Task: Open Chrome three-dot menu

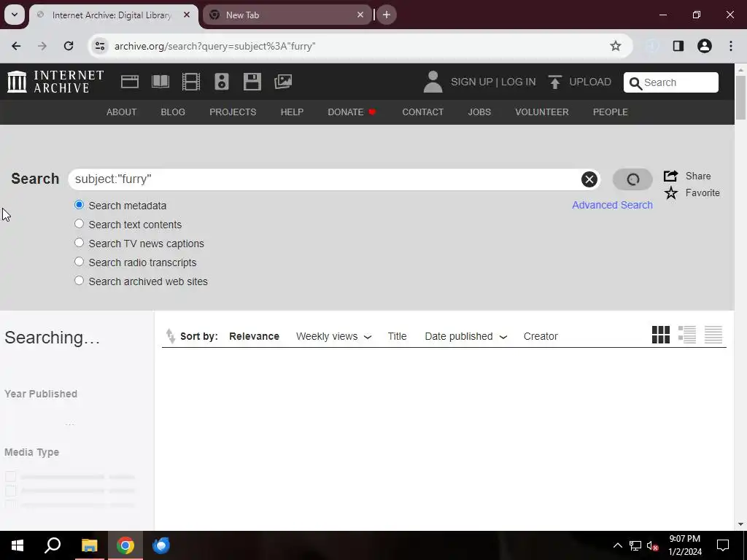Action: [x=731, y=46]
